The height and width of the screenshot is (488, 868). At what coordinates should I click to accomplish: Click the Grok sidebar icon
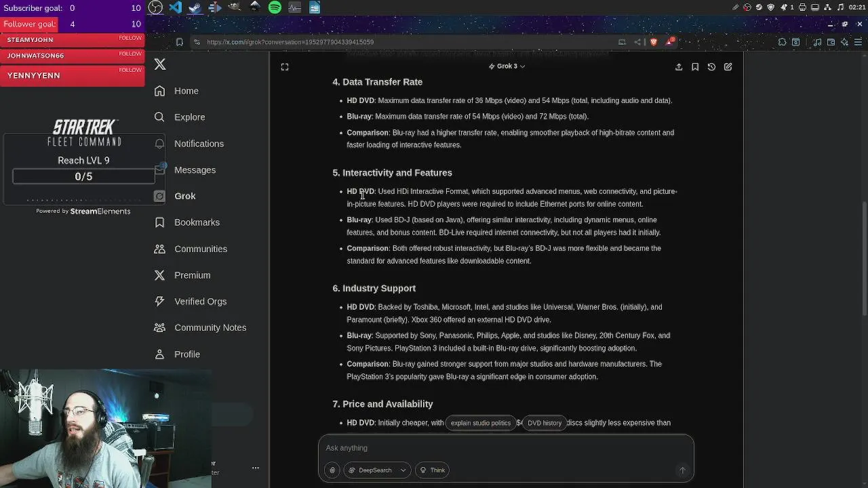click(159, 196)
